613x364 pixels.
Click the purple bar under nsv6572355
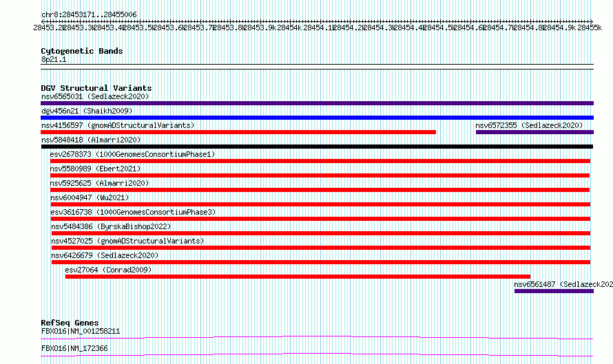tap(534, 132)
